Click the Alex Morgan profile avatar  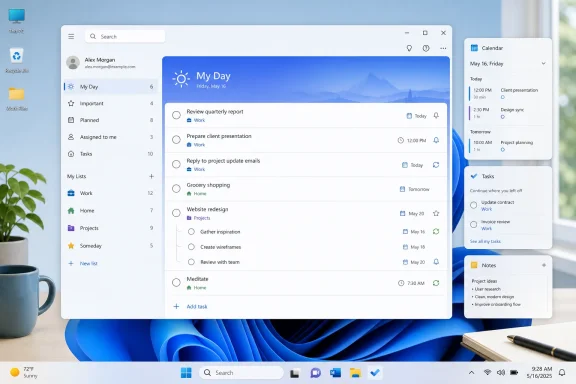point(73,62)
